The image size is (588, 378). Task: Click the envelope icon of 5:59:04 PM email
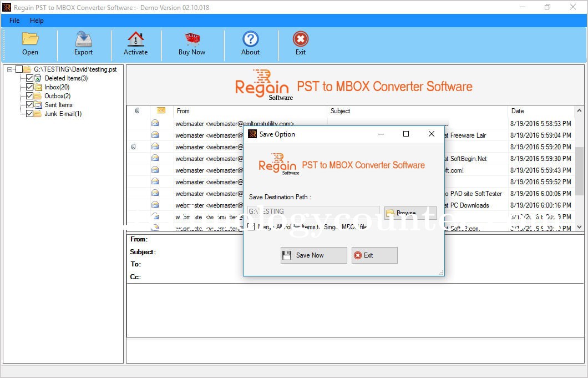155,135
